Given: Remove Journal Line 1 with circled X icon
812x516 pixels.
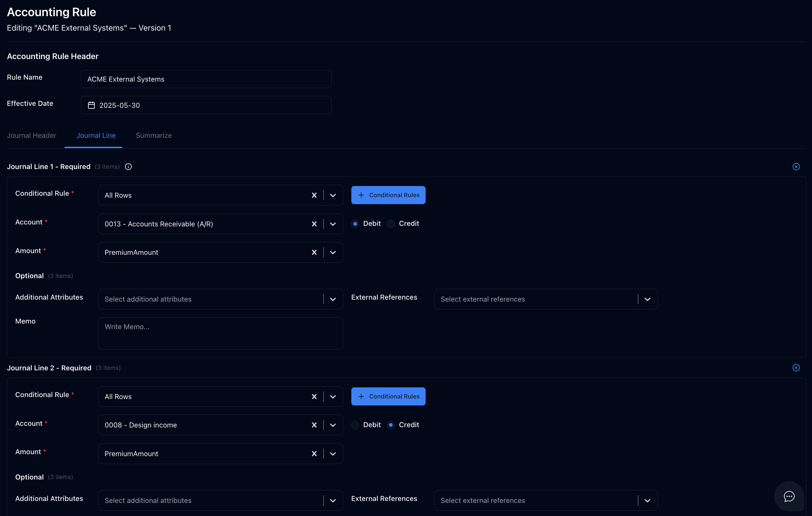Looking at the screenshot, I should (x=796, y=167).
